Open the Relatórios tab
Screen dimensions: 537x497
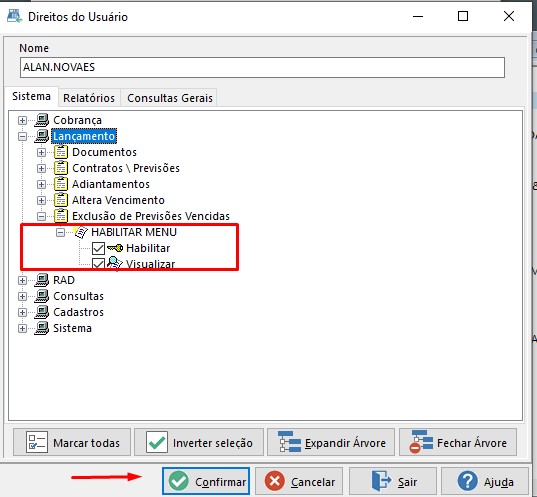(x=89, y=98)
